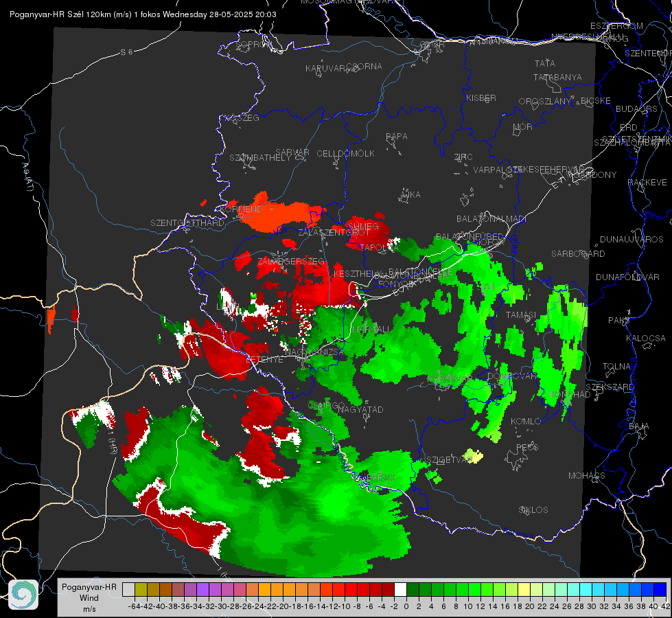Click the MOHÁCS town label
Viewport: 672px width, 618px height.
(587, 476)
